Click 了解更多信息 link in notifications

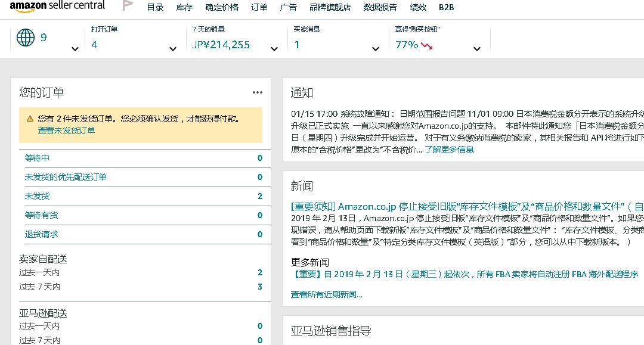pyautogui.click(x=450, y=150)
